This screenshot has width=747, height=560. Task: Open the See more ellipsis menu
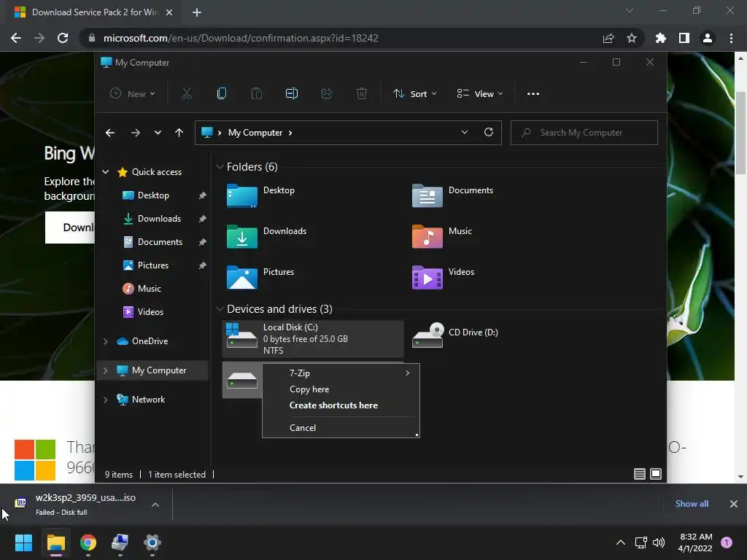click(533, 94)
